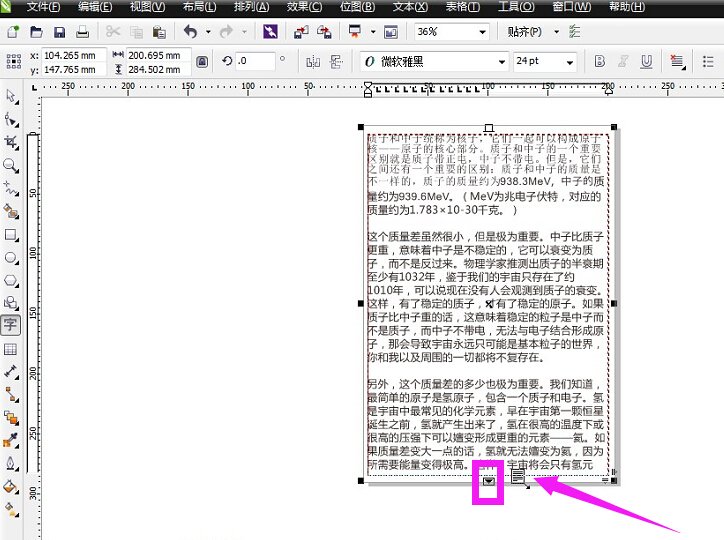Open the options icon next to snap
Image resolution: width=724 pixels, height=540 pixels.
click(574, 31)
